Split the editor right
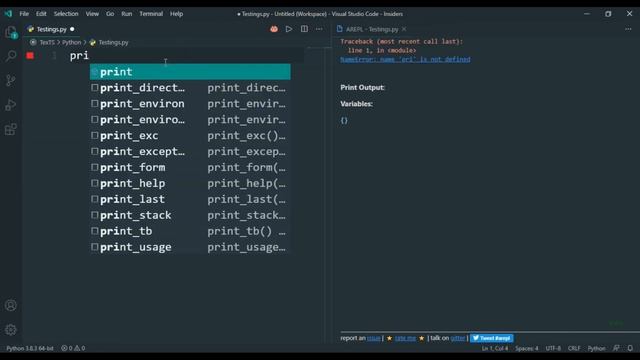 point(304,29)
